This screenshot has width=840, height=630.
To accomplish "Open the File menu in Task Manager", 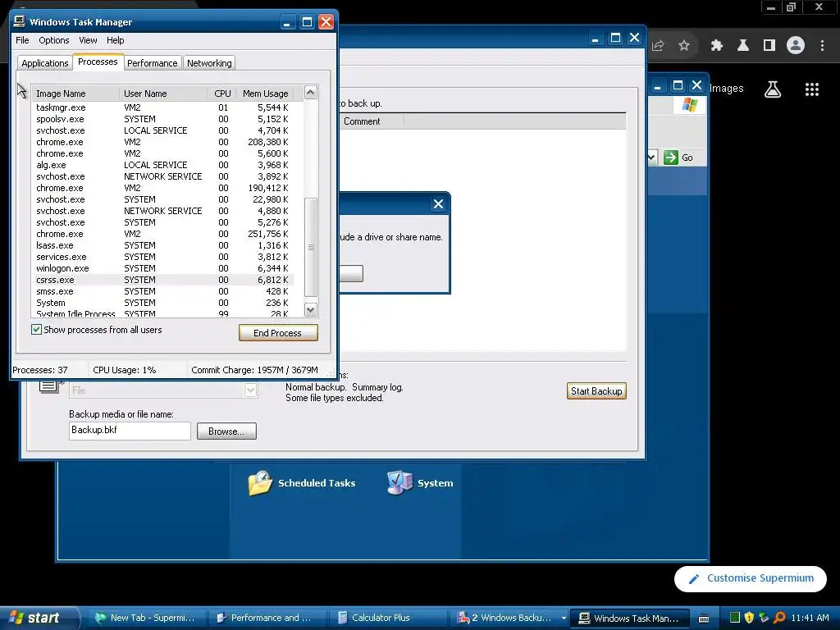I will coord(22,40).
